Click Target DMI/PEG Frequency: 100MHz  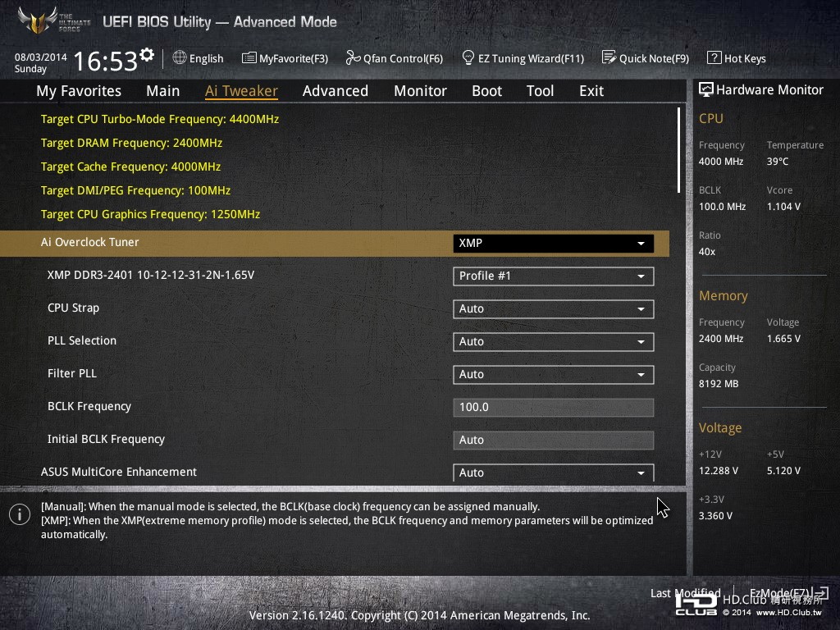[x=135, y=190]
